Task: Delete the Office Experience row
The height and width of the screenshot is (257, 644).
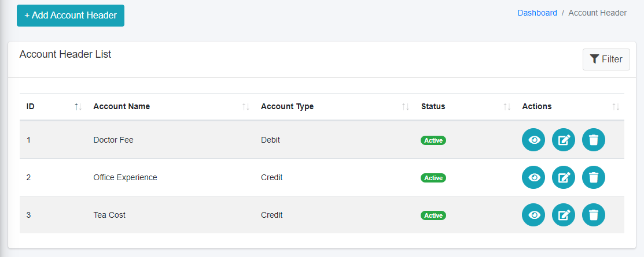Action: click(594, 177)
